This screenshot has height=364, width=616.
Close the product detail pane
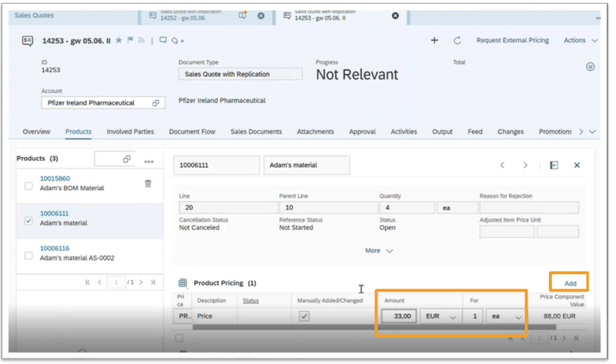(577, 165)
